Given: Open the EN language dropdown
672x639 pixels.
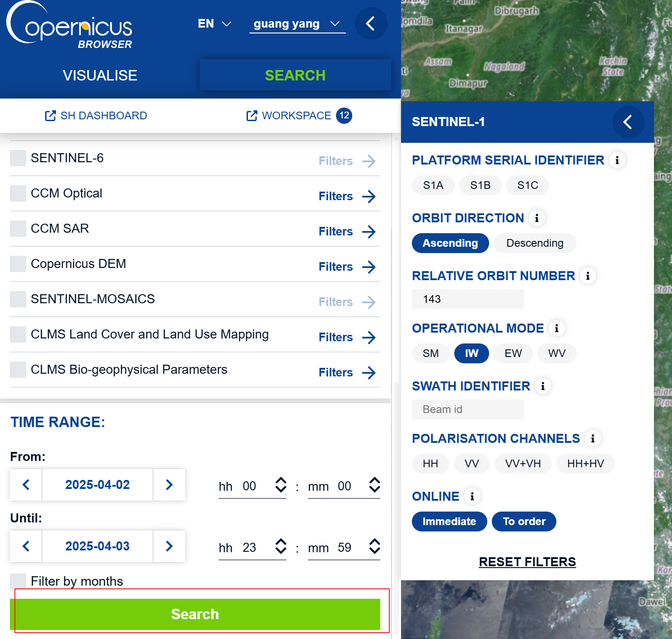Looking at the screenshot, I should tap(215, 23).
